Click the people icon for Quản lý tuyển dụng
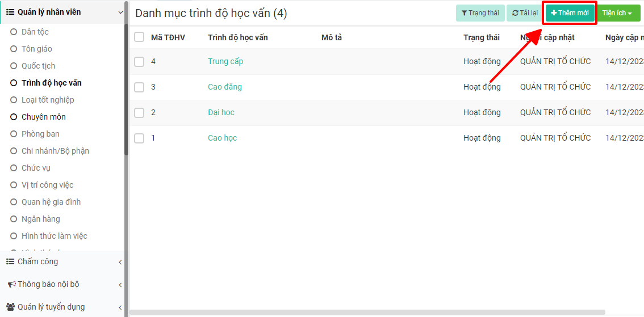644x317 pixels. click(x=10, y=307)
